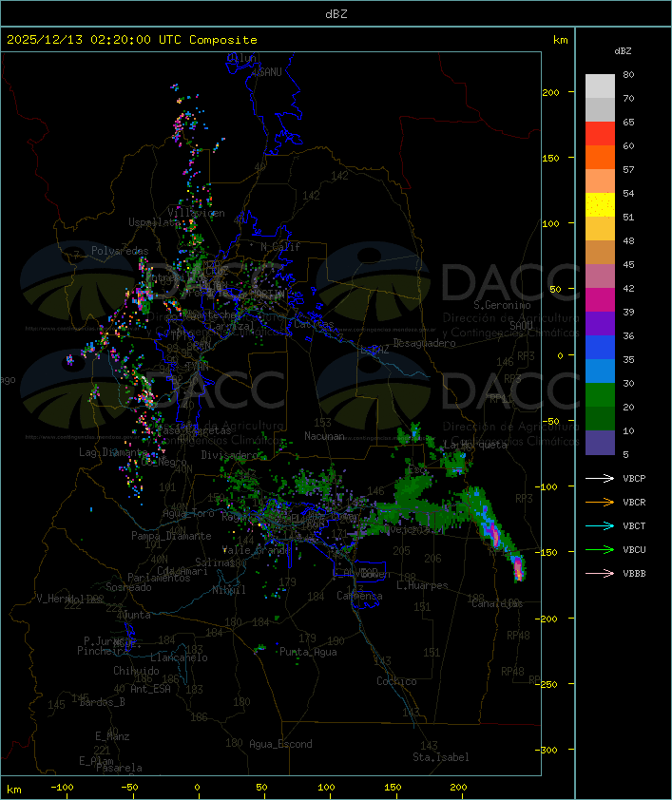Click the 'L.Huarpes' map label
The width and height of the screenshot is (672, 800).
(x=422, y=585)
